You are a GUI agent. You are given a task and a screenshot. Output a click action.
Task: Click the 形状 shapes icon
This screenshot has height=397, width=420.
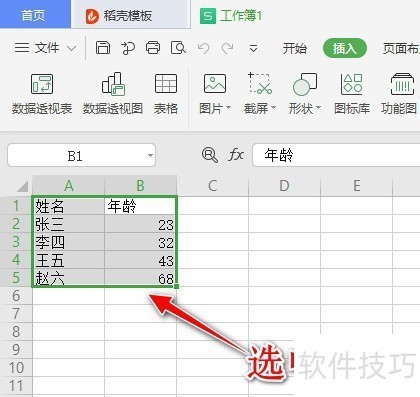pos(305,84)
